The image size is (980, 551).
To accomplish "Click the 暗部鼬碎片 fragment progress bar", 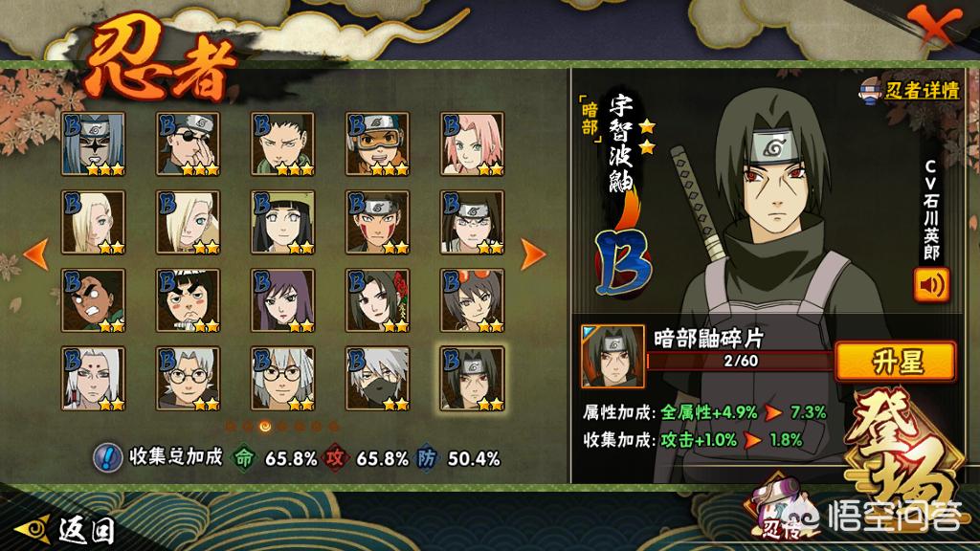I will (x=740, y=361).
